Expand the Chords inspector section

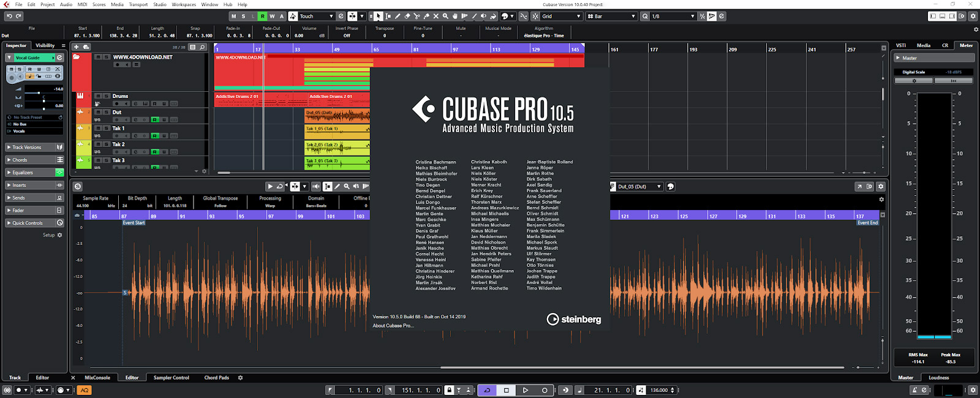coord(34,160)
